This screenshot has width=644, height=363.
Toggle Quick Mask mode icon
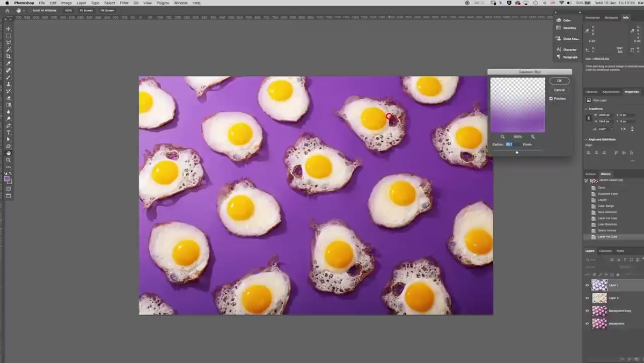(8, 189)
